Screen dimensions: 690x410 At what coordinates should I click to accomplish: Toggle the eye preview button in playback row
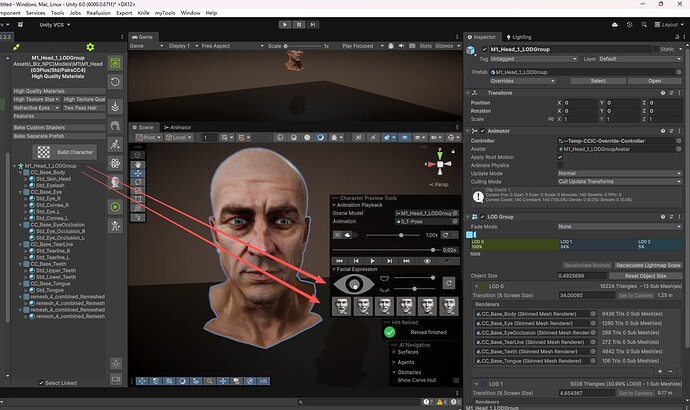tap(427, 261)
